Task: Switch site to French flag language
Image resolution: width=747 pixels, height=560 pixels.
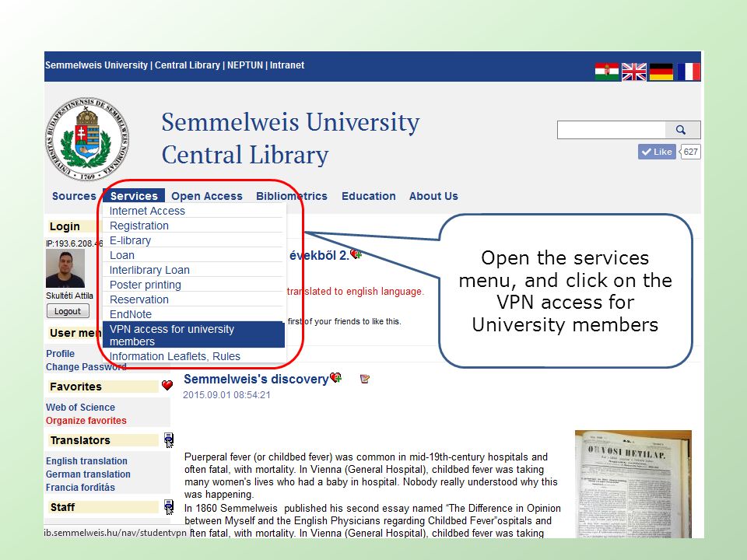Action: tap(689, 72)
